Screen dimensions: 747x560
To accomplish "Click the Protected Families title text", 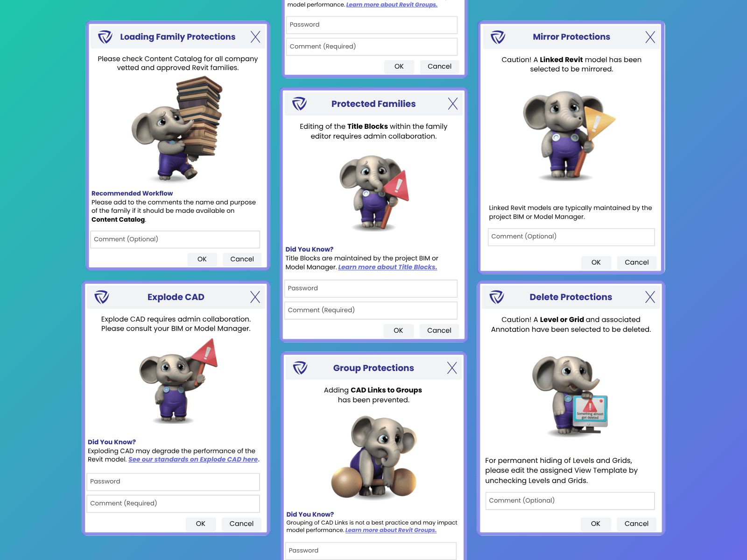I will coord(373,104).
